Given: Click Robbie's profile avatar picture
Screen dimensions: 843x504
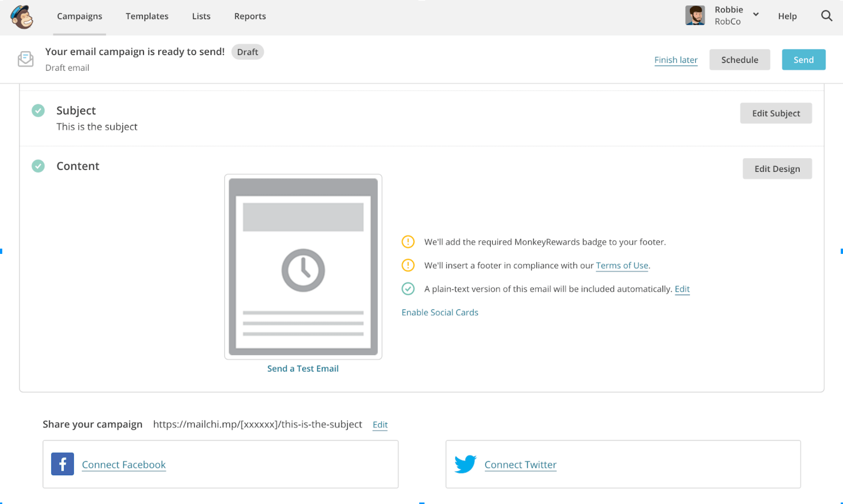Looking at the screenshot, I should [x=695, y=16].
